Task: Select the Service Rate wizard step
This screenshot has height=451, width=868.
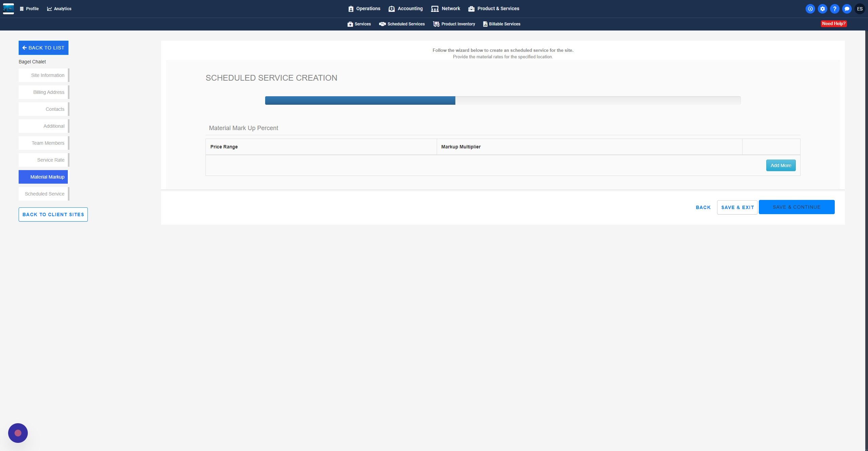Action: tap(43, 160)
